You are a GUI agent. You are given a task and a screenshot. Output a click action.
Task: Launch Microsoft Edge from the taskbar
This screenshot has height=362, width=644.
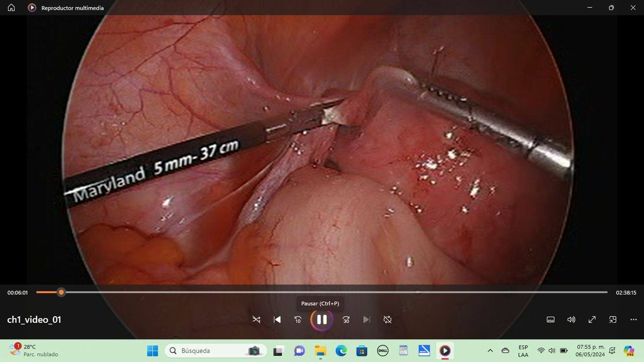(341, 350)
